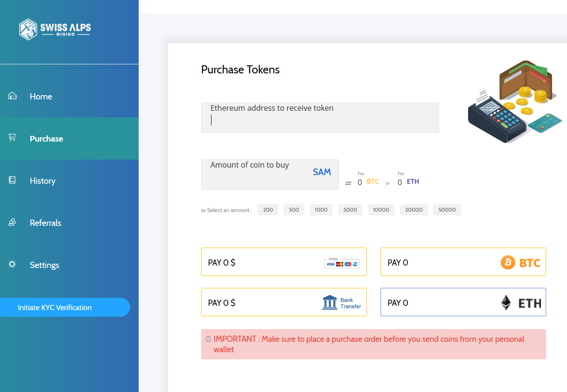Image resolution: width=567 pixels, height=392 pixels.
Task: Click the info icon in the warning banner
Action: [208, 339]
